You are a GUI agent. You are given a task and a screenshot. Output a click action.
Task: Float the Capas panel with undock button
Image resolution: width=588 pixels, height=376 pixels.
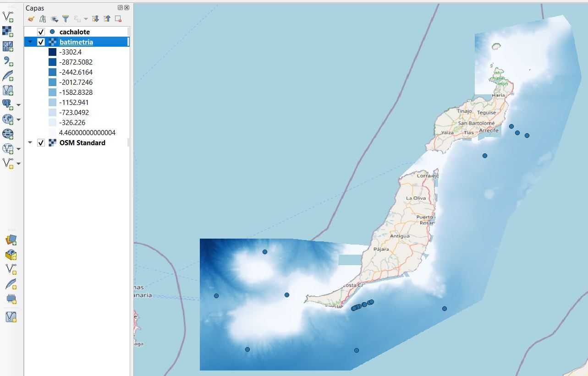(x=120, y=8)
